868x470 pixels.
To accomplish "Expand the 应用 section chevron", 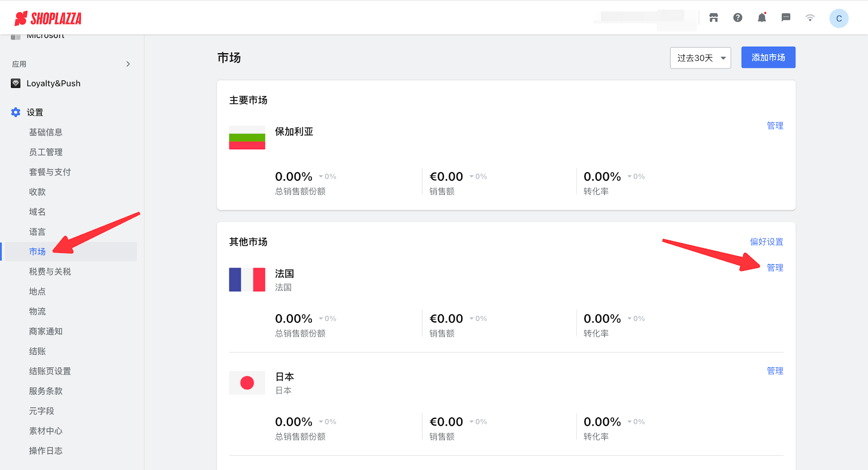I will [128, 64].
